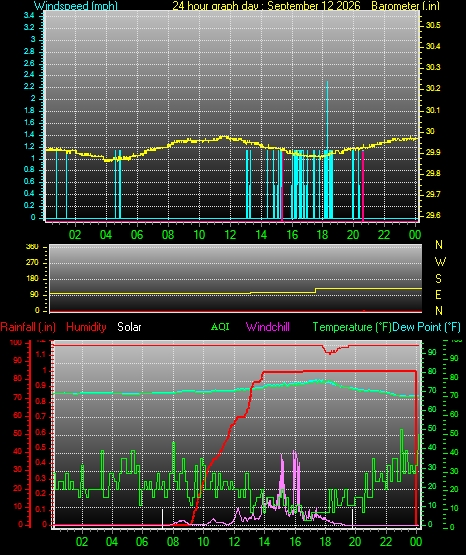The height and width of the screenshot is (555, 466).
Task: Click the Dew Point (°F) legend label
Action: tap(426, 327)
